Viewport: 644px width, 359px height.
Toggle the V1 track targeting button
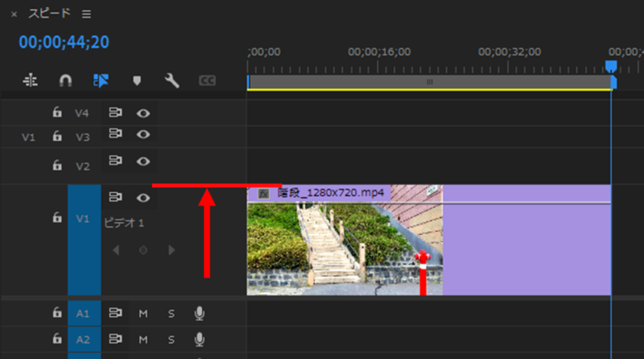click(83, 218)
